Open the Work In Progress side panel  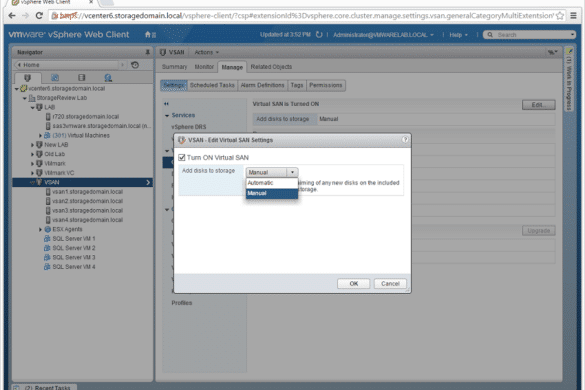569,79
